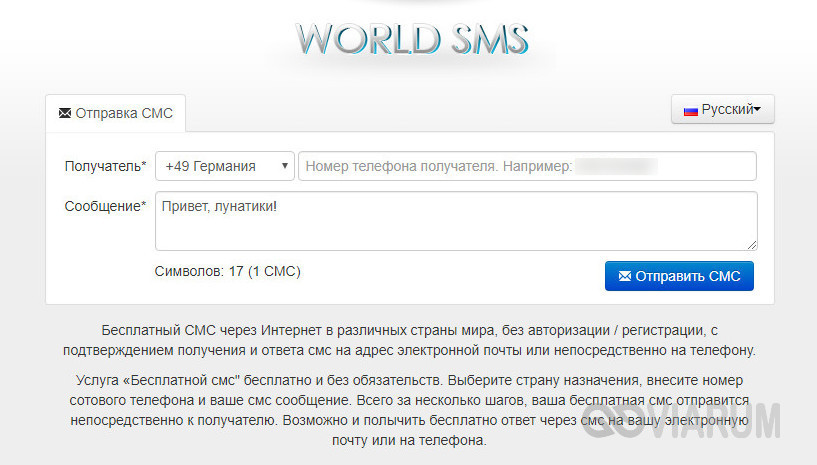Click the textarea resize handle corner
817x465 pixels.
pos(752,245)
